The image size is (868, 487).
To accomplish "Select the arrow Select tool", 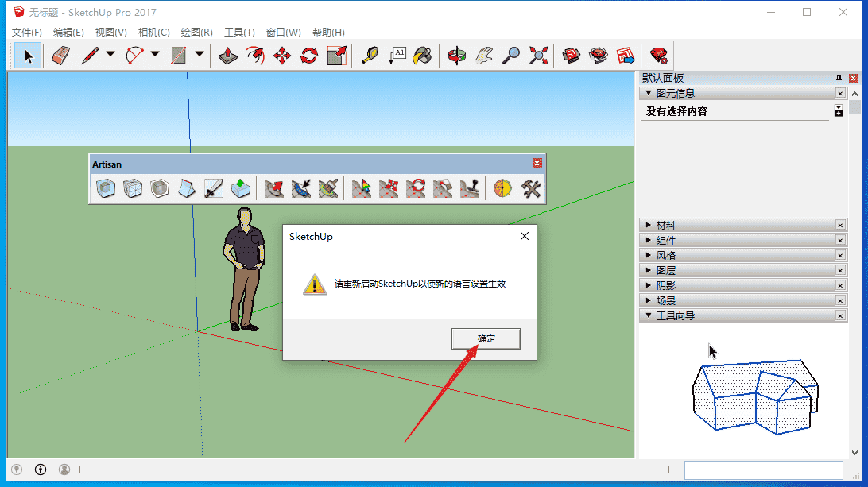I will click(29, 56).
